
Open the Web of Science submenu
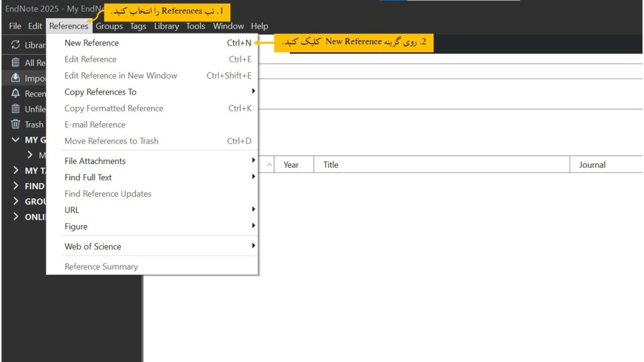tap(93, 246)
